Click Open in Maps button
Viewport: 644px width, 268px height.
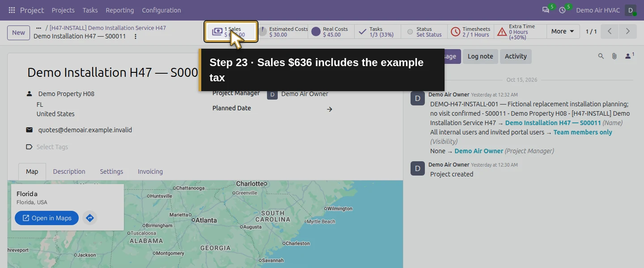[x=47, y=218]
